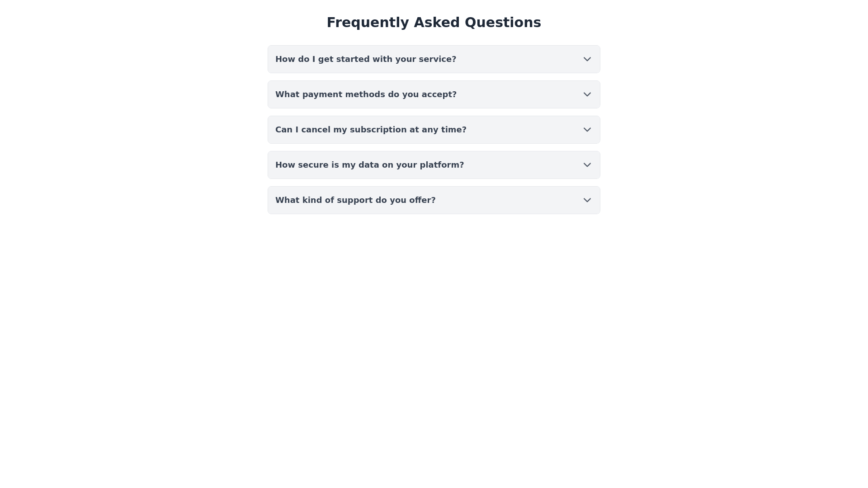Open the "Can I cancel my subscription" answer
Screen dimensions: 868x488
(434, 130)
